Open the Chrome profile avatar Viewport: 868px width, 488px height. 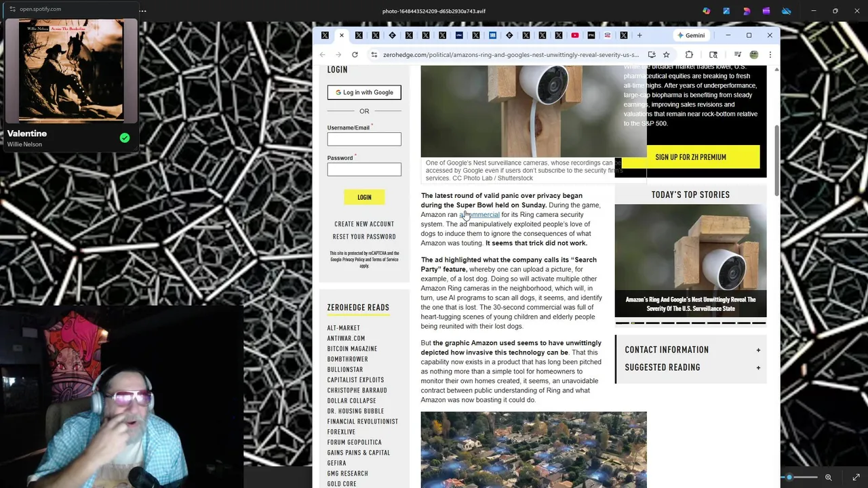coord(753,55)
